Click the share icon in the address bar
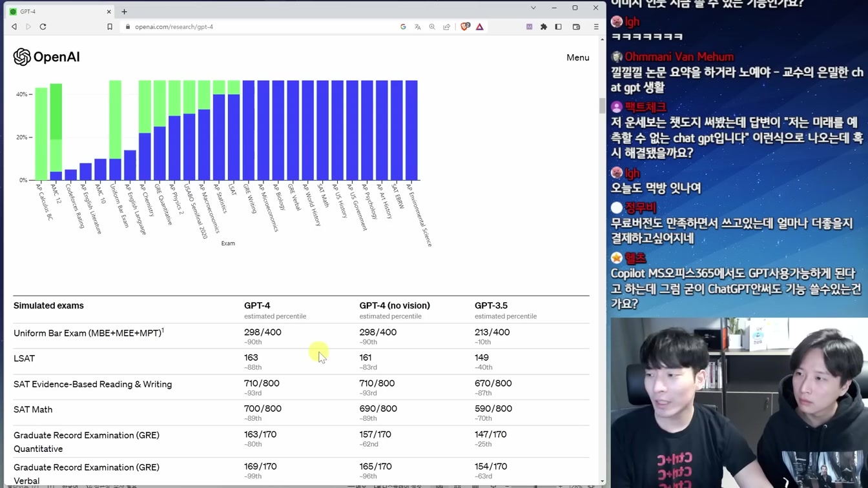The image size is (868, 488). (446, 27)
